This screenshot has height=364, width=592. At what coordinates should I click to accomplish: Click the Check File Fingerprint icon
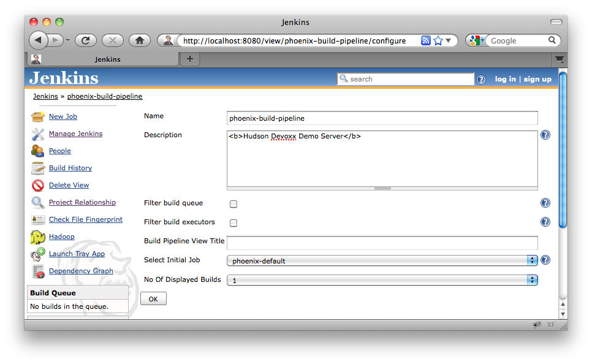38,220
